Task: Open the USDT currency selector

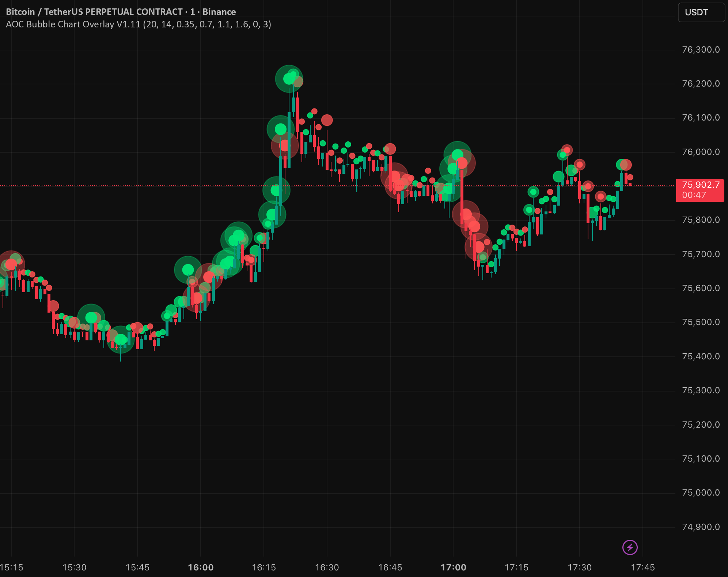Action: point(701,12)
